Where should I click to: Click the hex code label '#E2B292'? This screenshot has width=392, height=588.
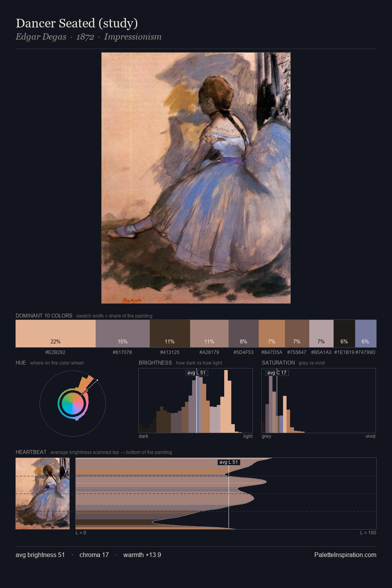[55, 352]
